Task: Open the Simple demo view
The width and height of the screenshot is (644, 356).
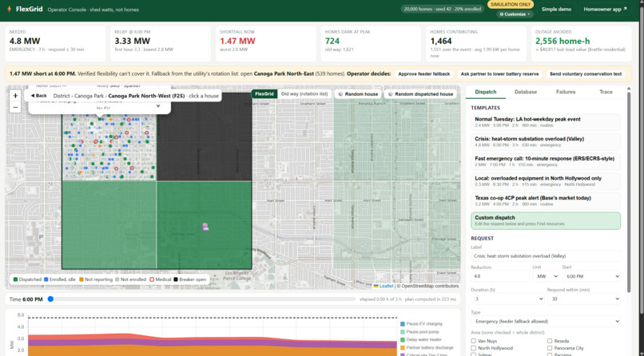Action: [x=556, y=9]
